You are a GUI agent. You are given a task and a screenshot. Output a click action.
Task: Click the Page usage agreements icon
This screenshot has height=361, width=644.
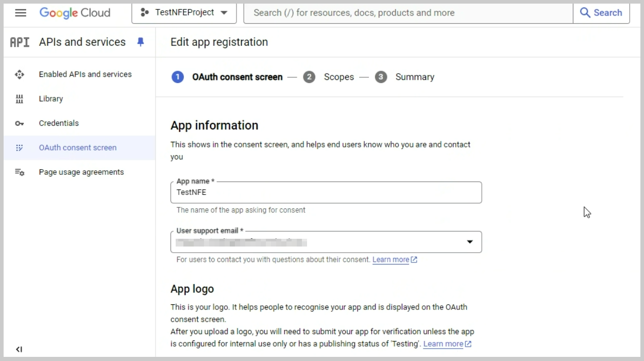coord(20,172)
